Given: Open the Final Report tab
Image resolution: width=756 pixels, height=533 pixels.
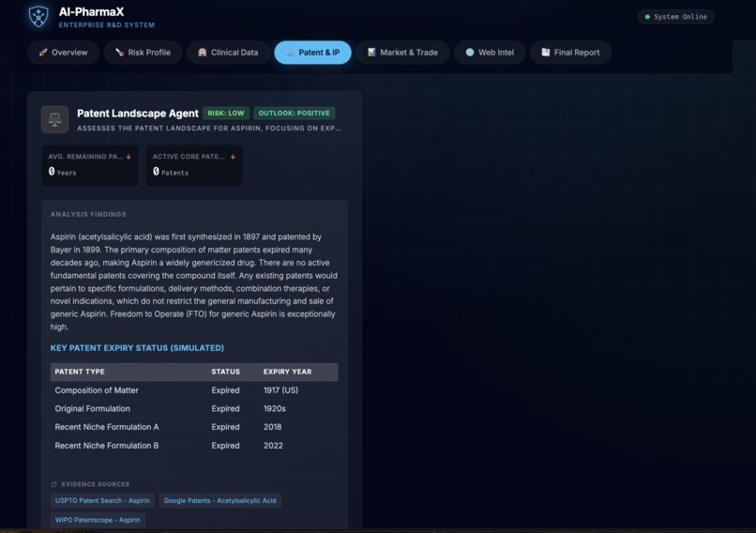Looking at the screenshot, I should click(x=570, y=53).
